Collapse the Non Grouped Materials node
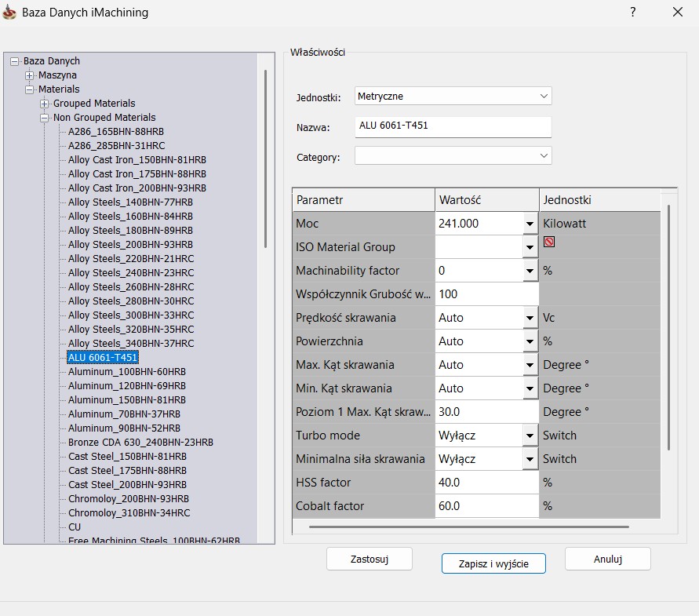This screenshot has width=699, height=616. 45,118
